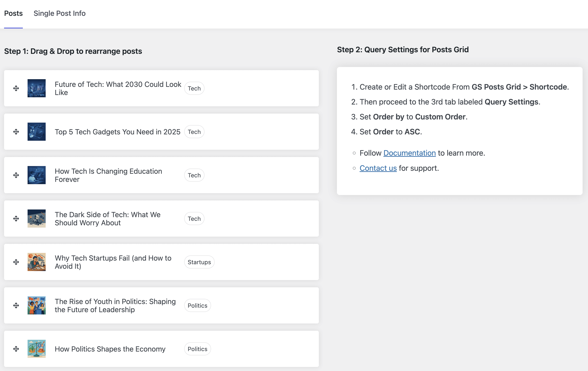Select the Posts tab
The height and width of the screenshot is (371, 588).
(x=13, y=13)
